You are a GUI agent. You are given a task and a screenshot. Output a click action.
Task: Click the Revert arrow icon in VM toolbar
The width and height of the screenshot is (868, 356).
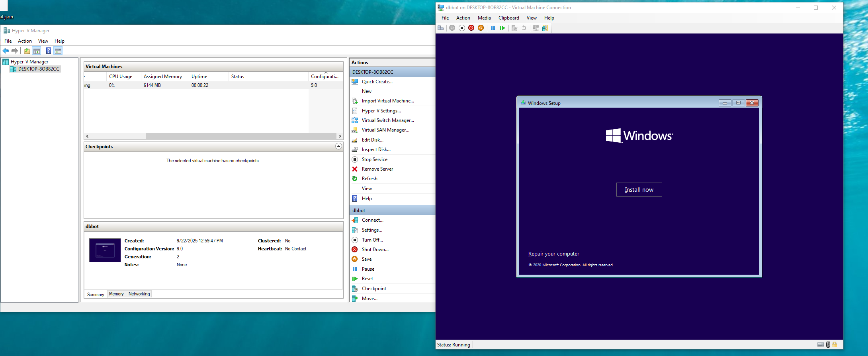524,28
